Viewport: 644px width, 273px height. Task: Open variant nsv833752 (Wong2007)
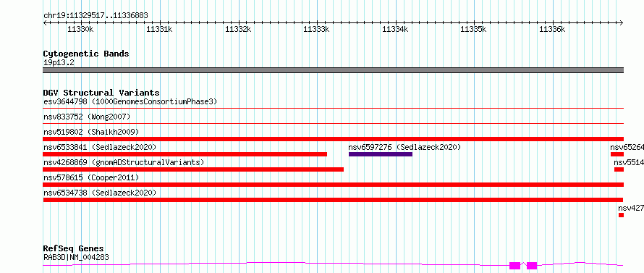[x=87, y=117]
